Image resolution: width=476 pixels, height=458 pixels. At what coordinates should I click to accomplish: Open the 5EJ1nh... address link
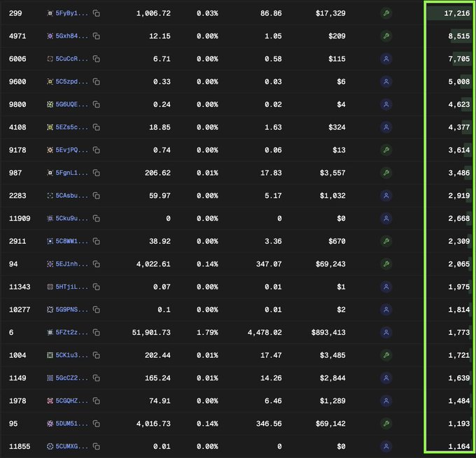click(x=71, y=264)
